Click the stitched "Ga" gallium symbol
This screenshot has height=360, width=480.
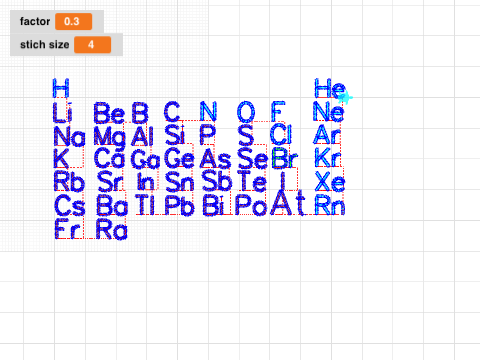145,159
